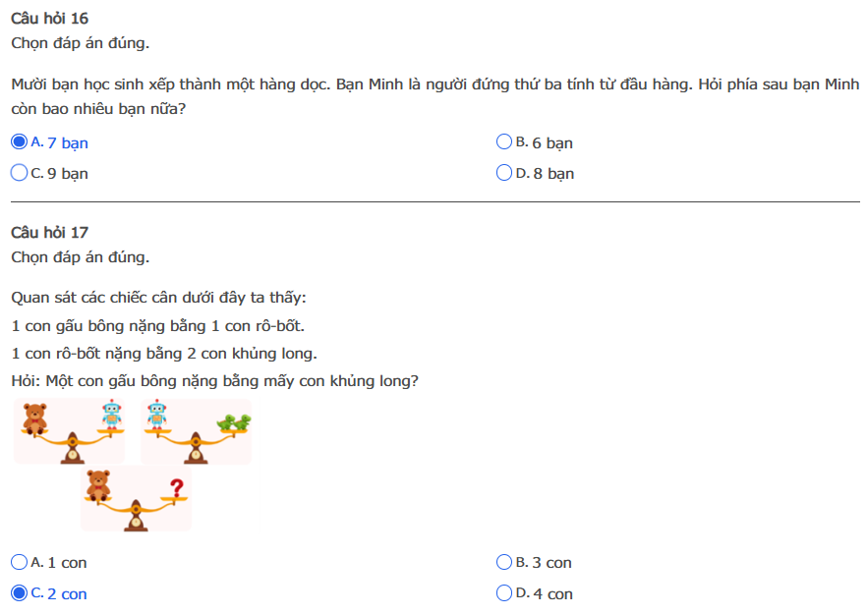868x615 pixels.
Task: Click the Câu hỏi 17 heading
Action: pyautogui.click(x=49, y=233)
